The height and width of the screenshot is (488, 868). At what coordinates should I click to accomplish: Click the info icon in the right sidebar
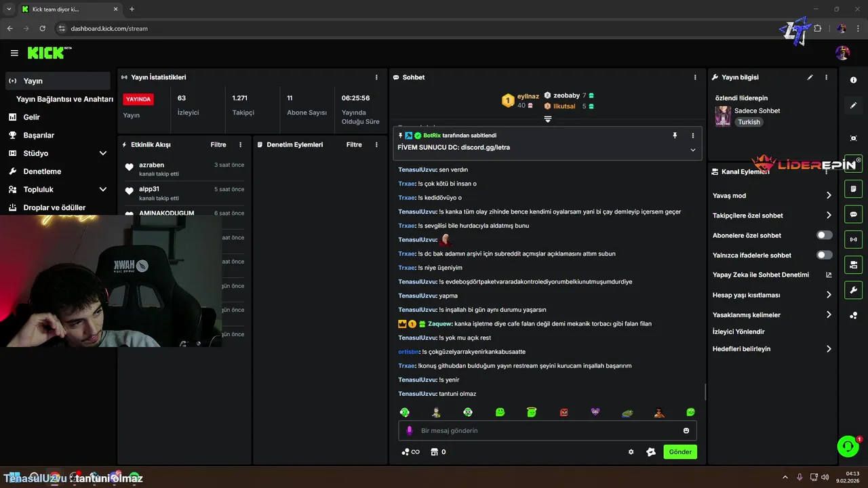point(853,80)
